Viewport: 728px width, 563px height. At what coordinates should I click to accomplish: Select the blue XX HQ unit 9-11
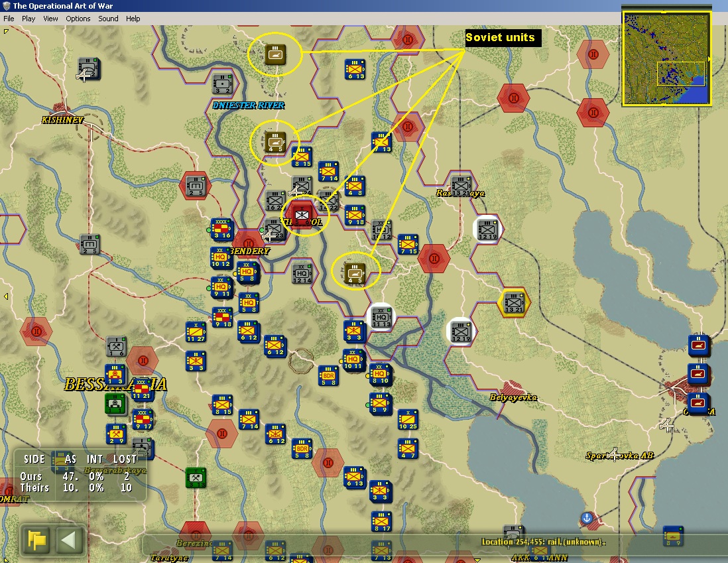tap(221, 287)
